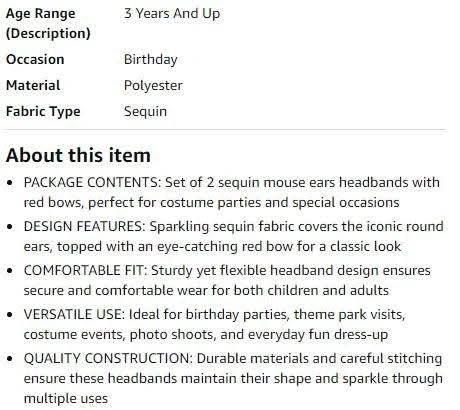The height and width of the screenshot is (410, 460).
Task: Click the Birthday occasion value
Action: (x=151, y=60)
